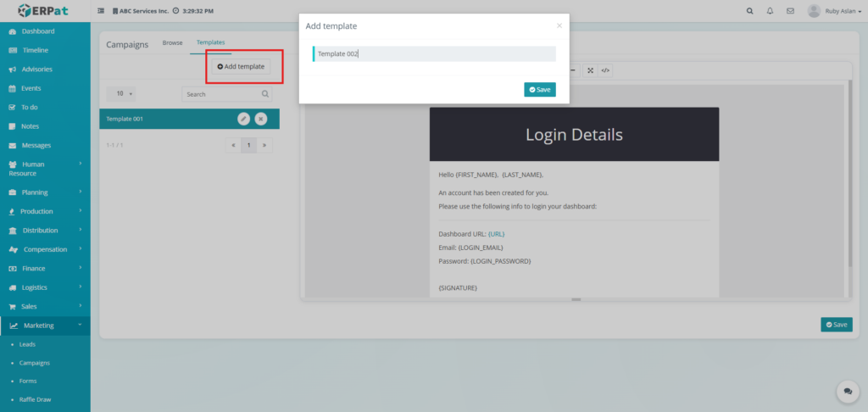Click the {URL} link in the email template
This screenshot has height=412, width=868.
(496, 234)
